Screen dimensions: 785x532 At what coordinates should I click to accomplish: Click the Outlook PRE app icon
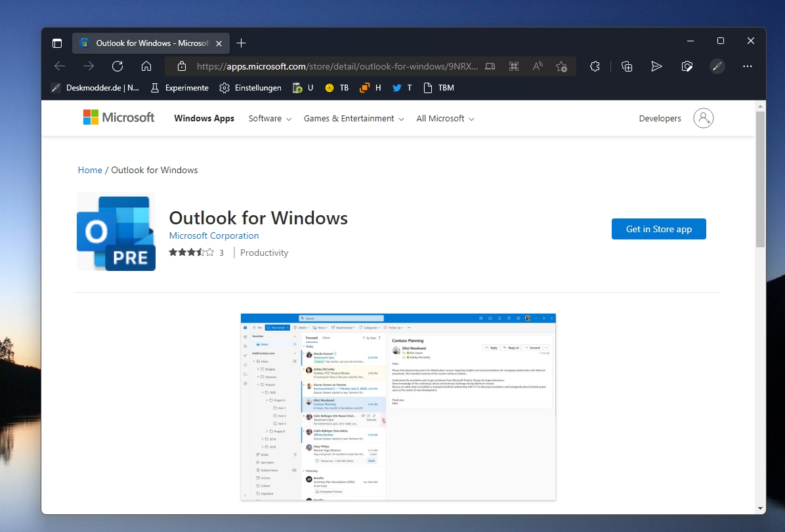click(116, 232)
